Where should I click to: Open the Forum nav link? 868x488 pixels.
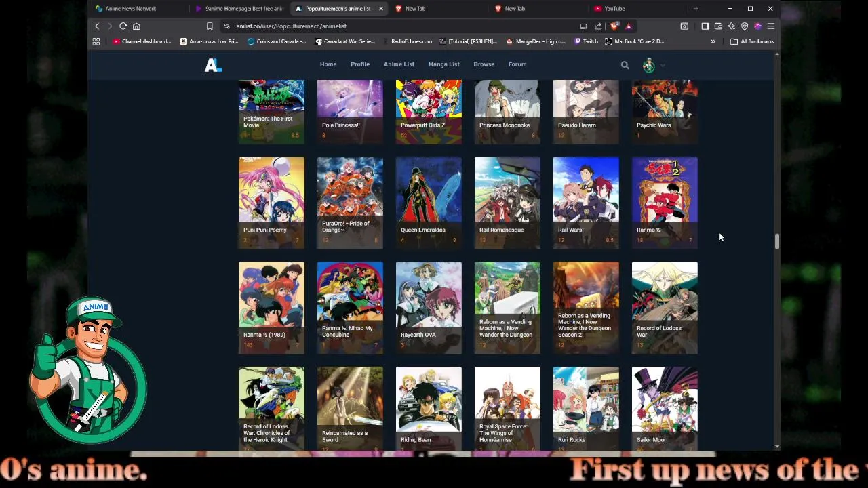(517, 64)
